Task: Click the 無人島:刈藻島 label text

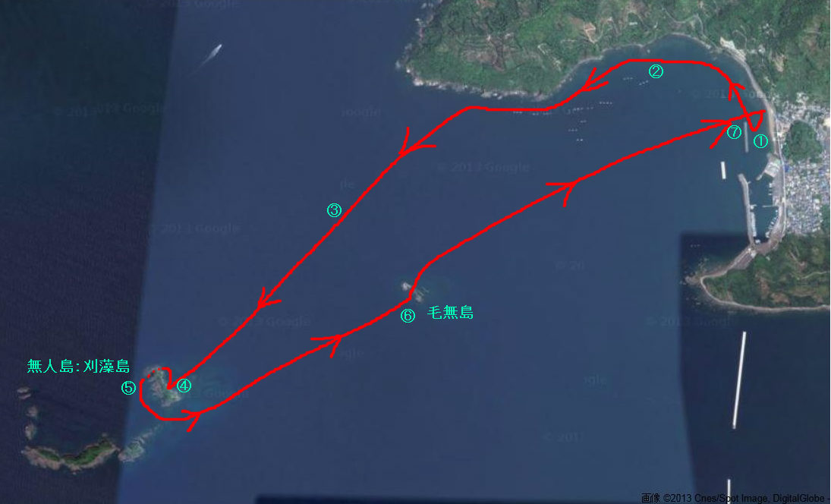Action: pos(78,366)
